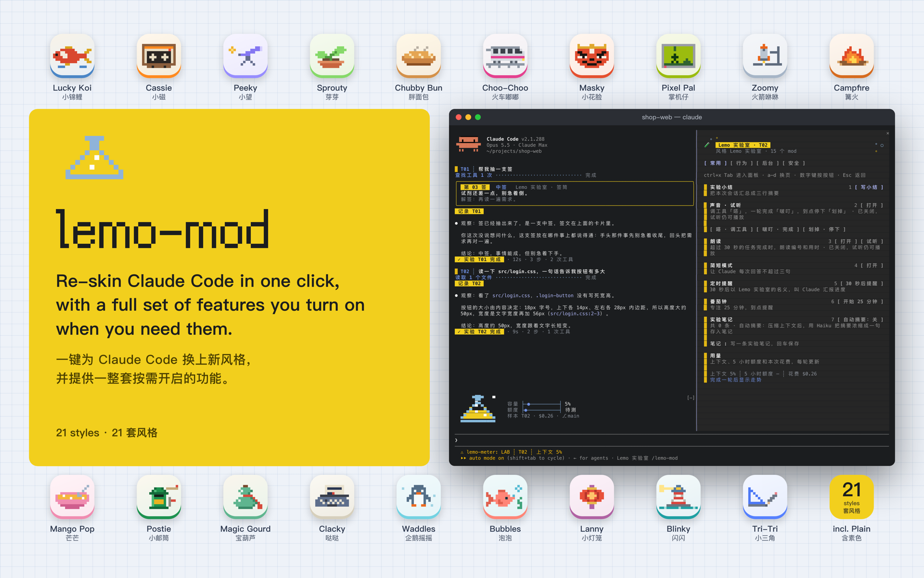Pick the Waddles penguin style icon
924x578 pixels.
click(419, 497)
